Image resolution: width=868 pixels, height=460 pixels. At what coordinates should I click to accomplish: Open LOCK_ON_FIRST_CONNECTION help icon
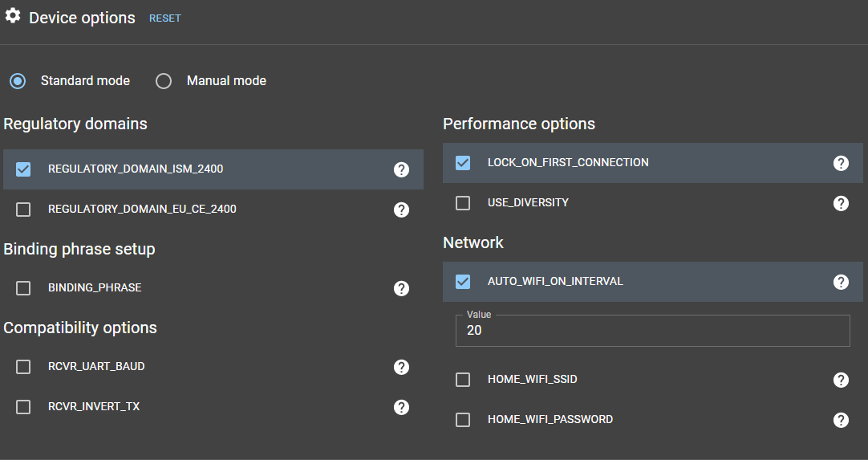point(841,163)
